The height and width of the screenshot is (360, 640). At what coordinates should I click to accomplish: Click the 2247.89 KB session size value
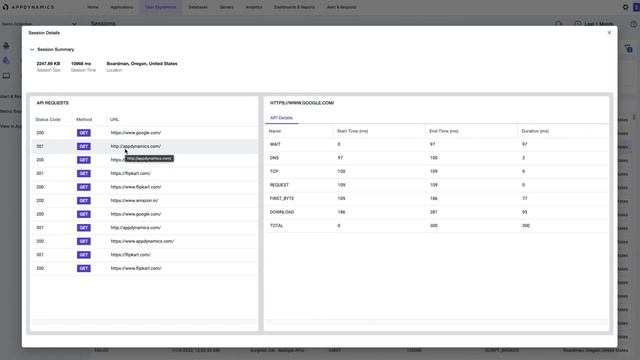point(48,64)
